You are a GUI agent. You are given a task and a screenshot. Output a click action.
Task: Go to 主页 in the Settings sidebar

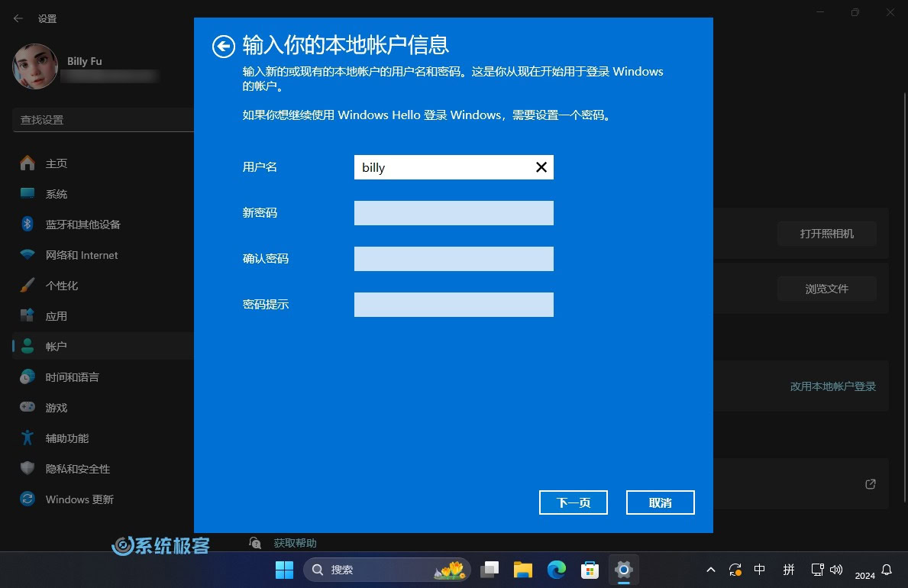[56, 163]
